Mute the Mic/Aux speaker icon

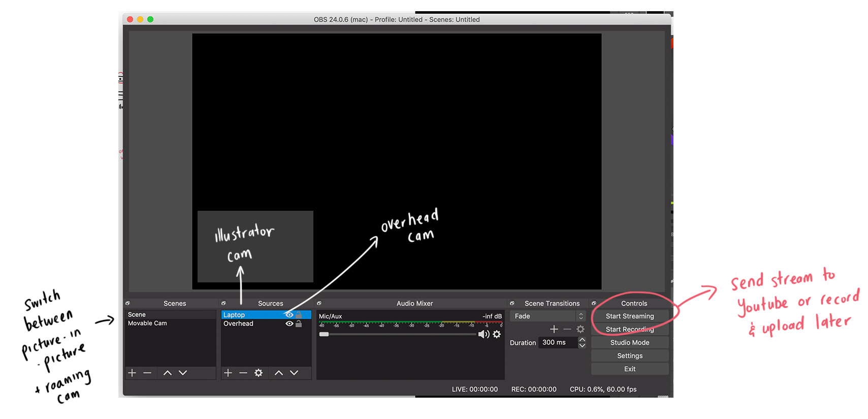[484, 334]
